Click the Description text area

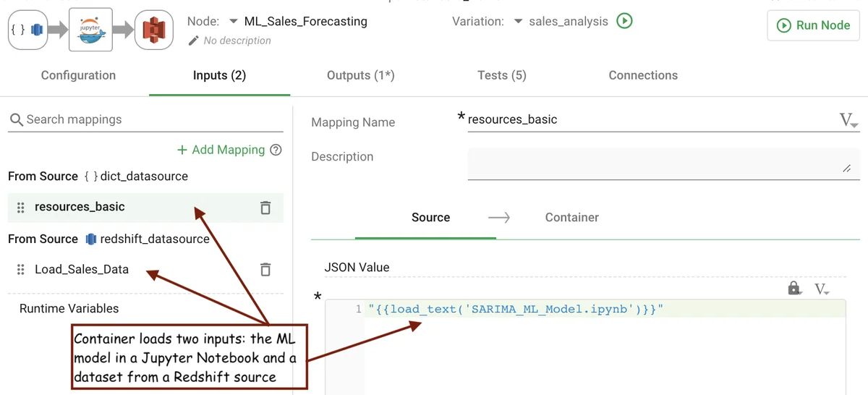(663, 163)
